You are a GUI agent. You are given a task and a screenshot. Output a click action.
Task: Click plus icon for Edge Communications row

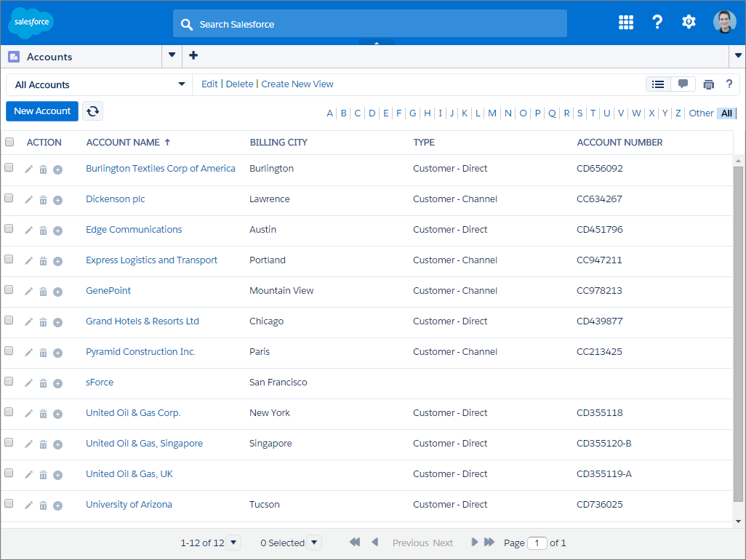(57, 231)
